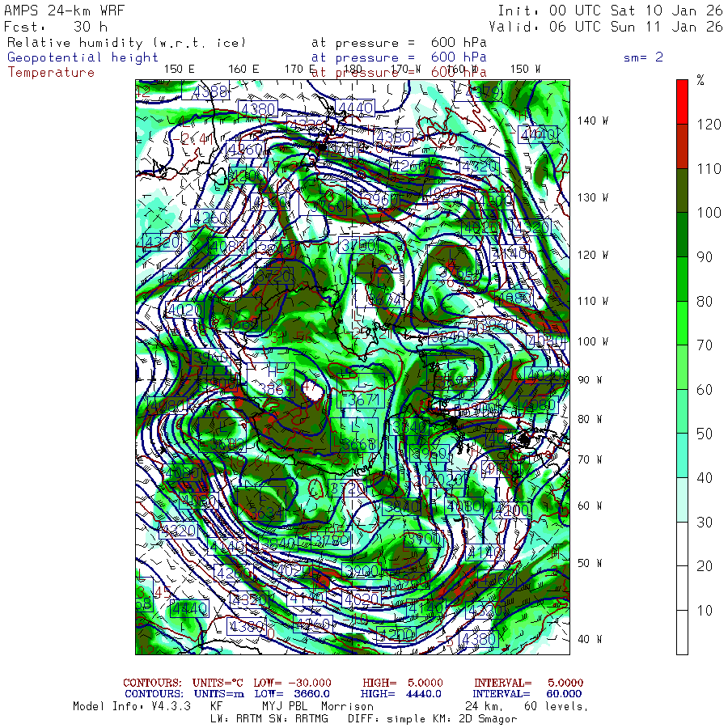Click the '70 N' label on right edge

pos(590,459)
